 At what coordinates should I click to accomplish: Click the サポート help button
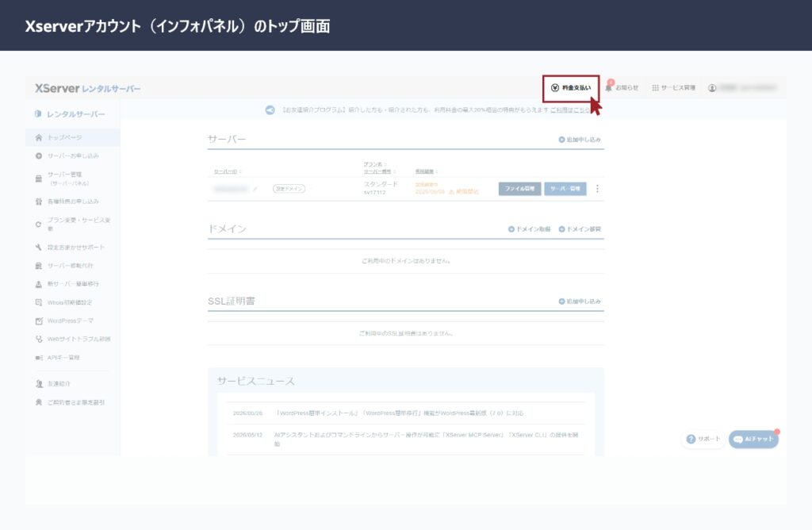(x=703, y=440)
